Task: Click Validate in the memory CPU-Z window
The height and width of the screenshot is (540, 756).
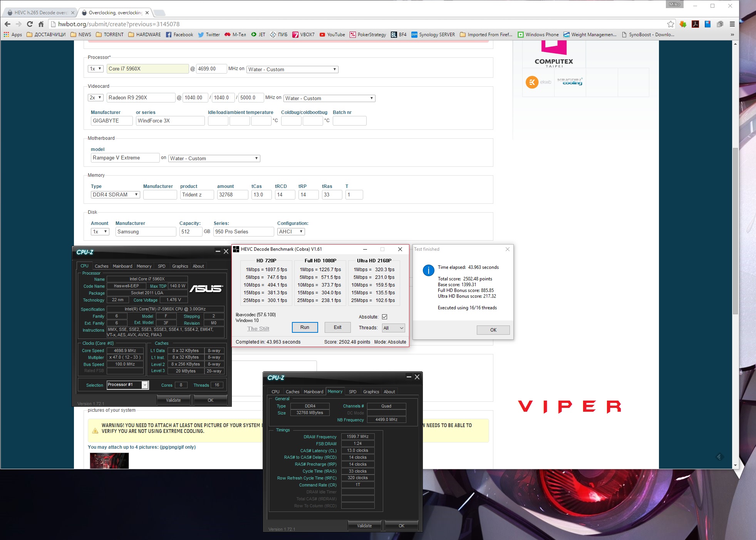Action: (364, 526)
